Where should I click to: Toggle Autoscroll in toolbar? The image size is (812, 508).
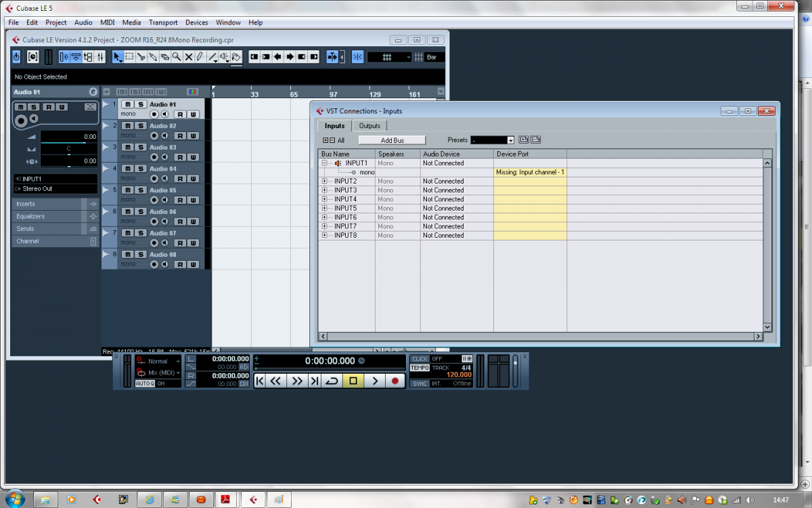332,57
